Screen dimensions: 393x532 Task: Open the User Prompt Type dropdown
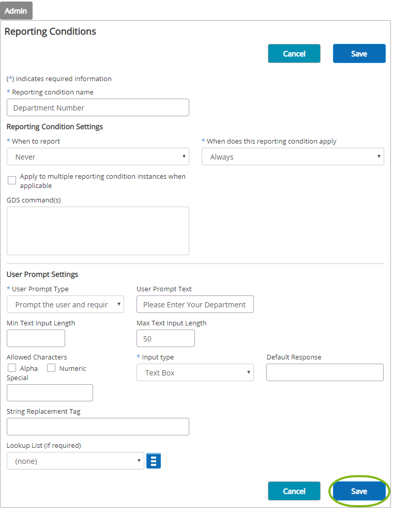pos(65,304)
